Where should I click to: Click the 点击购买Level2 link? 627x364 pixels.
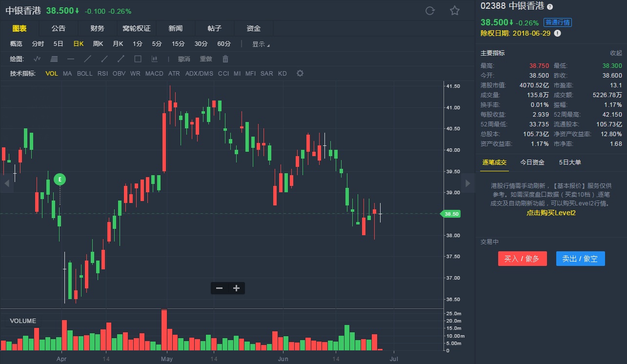(551, 213)
